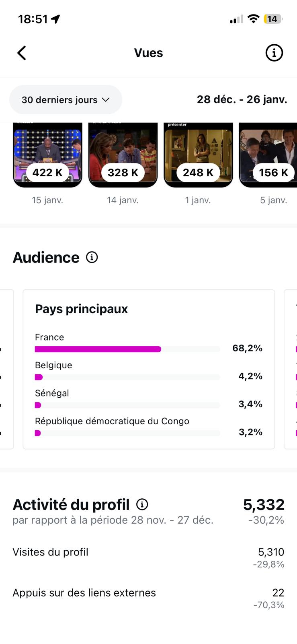Open the video thumbnail with 328 K views
The height and width of the screenshot is (644, 297).
[123, 155]
